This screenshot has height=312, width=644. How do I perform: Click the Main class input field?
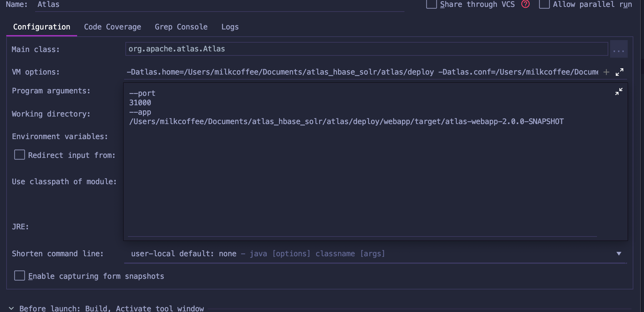point(367,49)
